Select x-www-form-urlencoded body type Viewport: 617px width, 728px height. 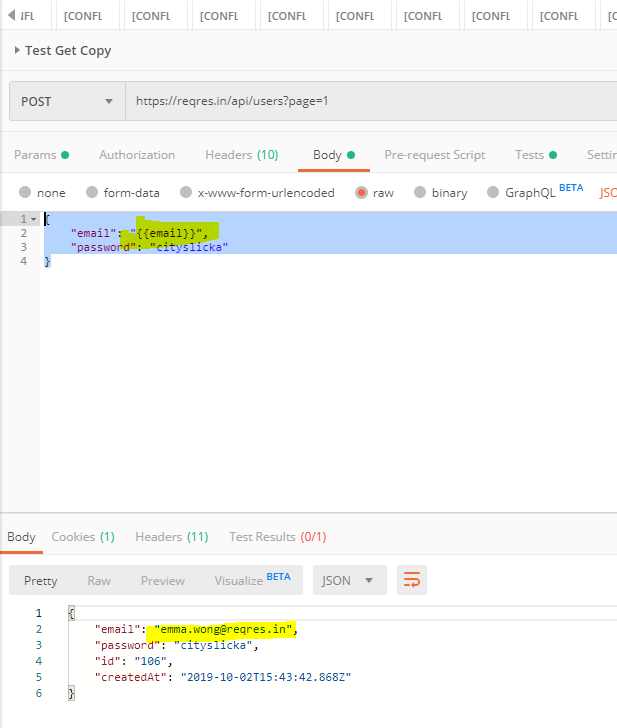[186, 192]
